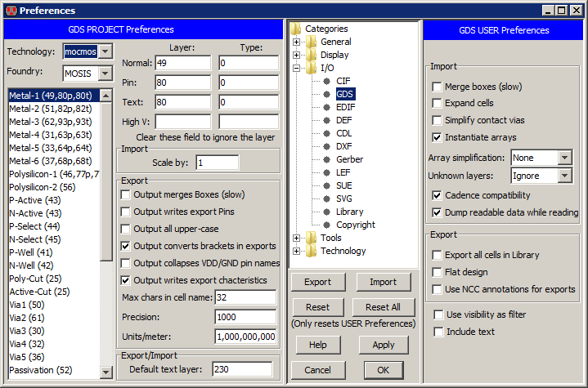Select the CIF bullet node icon

coord(327,81)
